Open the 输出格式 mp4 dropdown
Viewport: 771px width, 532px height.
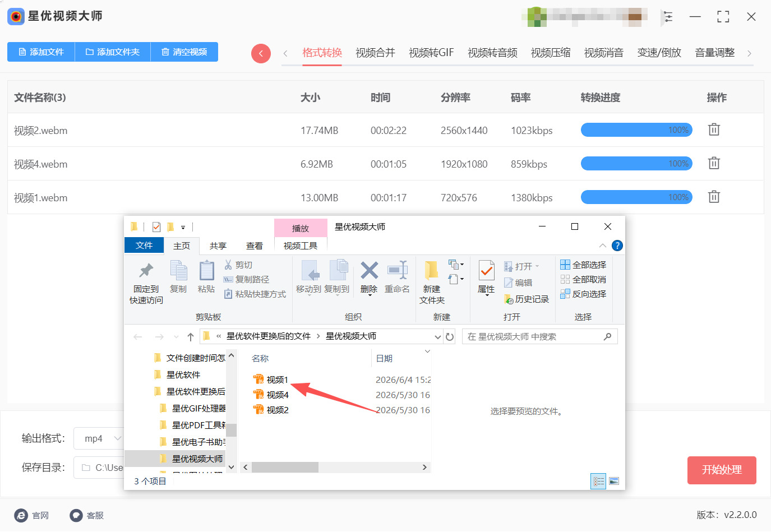(98, 438)
